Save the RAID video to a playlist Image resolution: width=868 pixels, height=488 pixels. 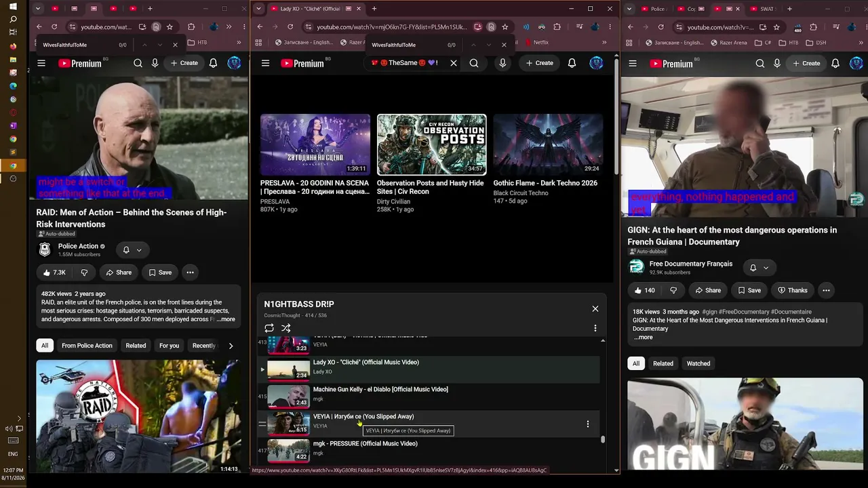click(x=160, y=272)
